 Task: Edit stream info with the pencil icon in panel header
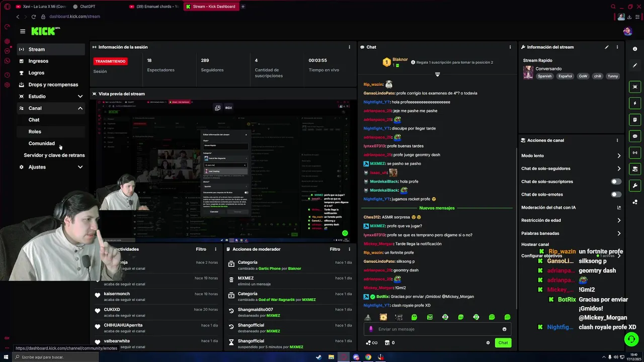tap(606, 47)
